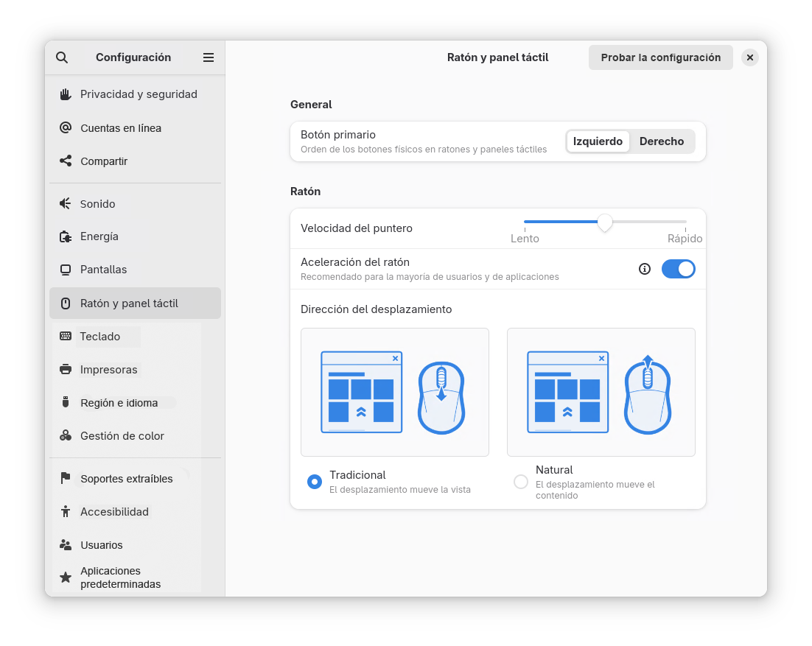Click the Probar la configuración button
This screenshot has height=646, width=812.
pos(660,57)
